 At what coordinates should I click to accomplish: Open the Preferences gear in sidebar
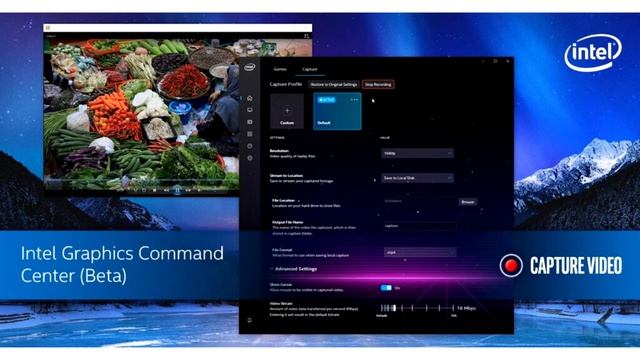tap(249, 158)
